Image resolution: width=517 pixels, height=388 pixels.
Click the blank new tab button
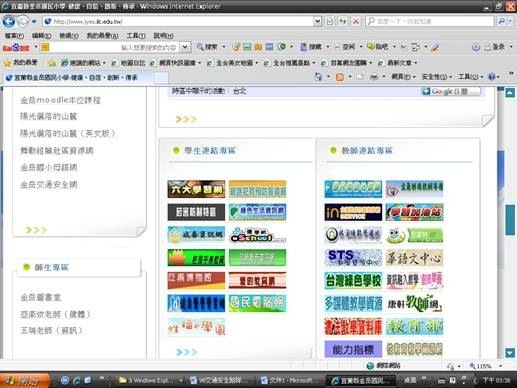point(161,78)
